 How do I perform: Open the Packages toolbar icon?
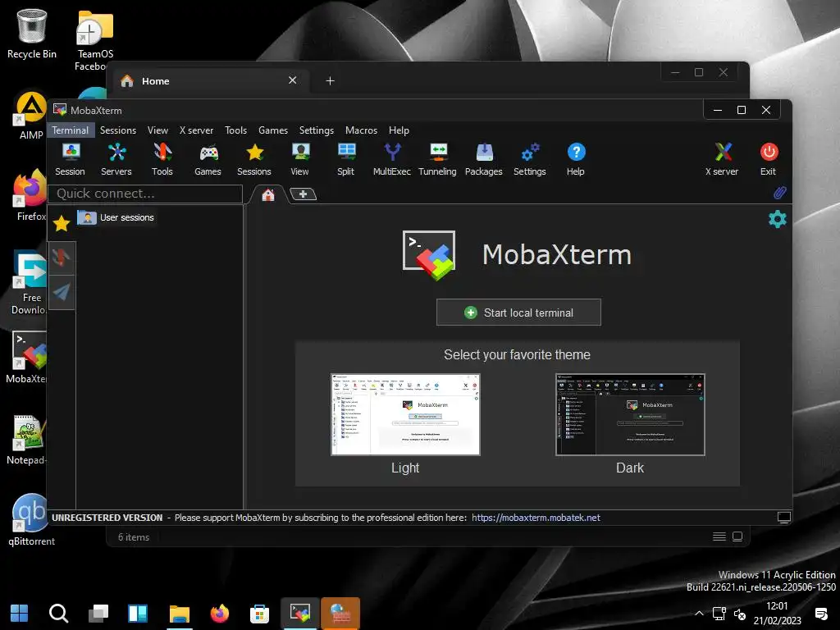484,160
